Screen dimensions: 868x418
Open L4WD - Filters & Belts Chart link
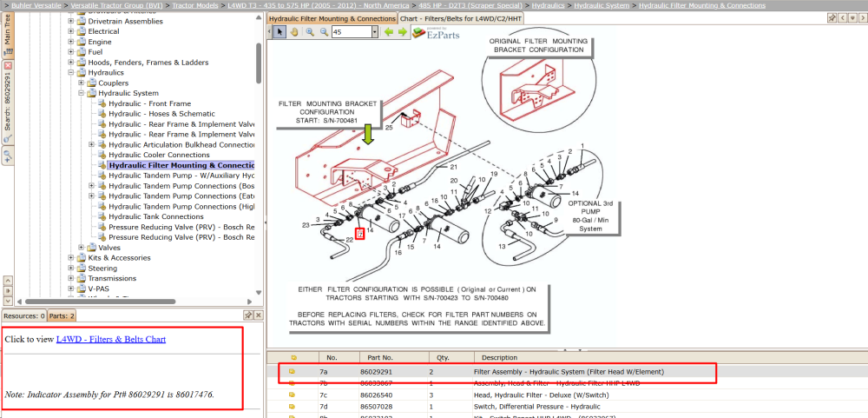[111, 339]
